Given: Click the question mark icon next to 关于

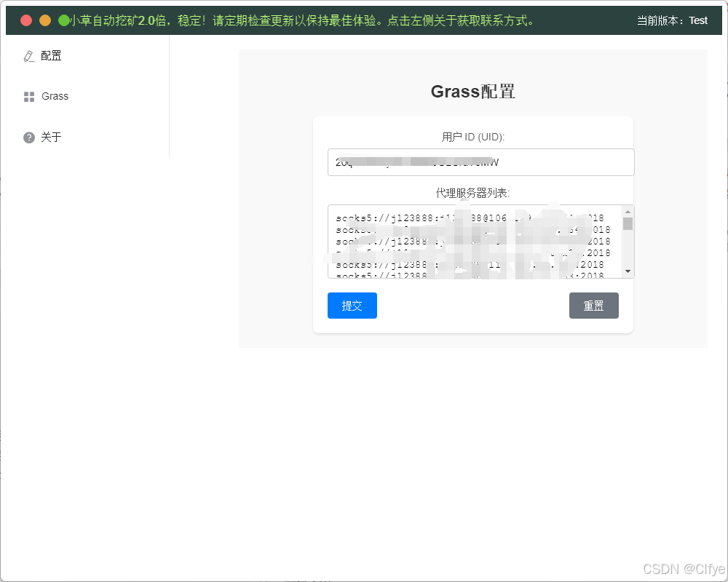Looking at the screenshot, I should [x=29, y=137].
